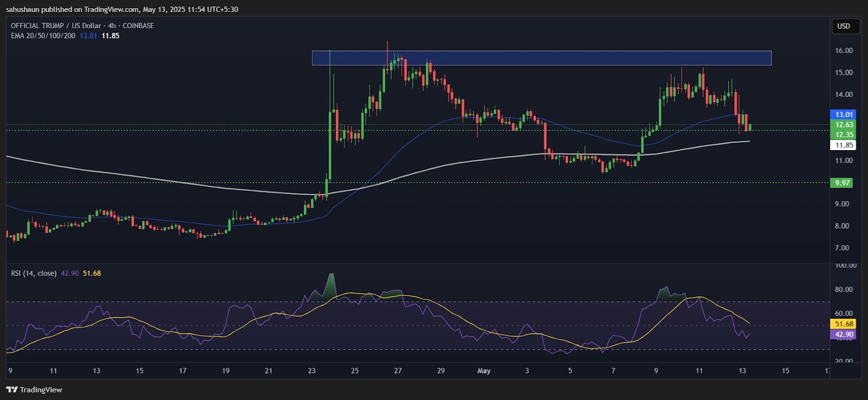Click the 12.35 price label on axis
Image resolution: width=868 pixels, height=400 pixels.
pos(844,134)
